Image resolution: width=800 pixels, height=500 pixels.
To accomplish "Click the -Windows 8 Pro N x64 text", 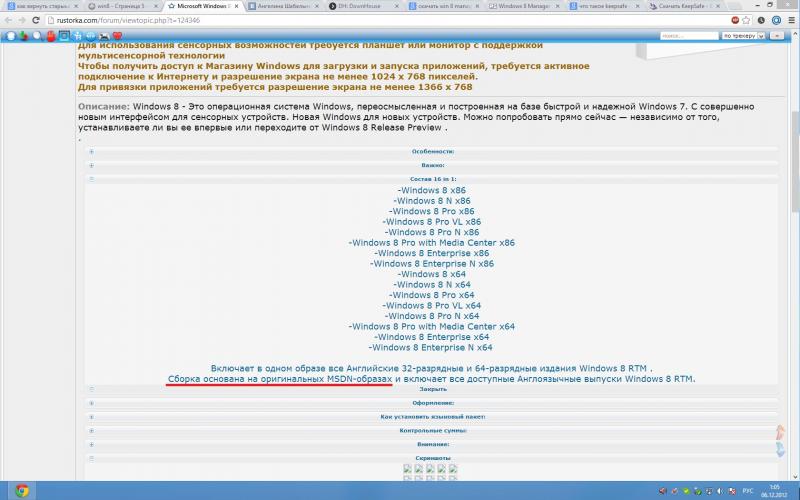I will tap(432, 316).
